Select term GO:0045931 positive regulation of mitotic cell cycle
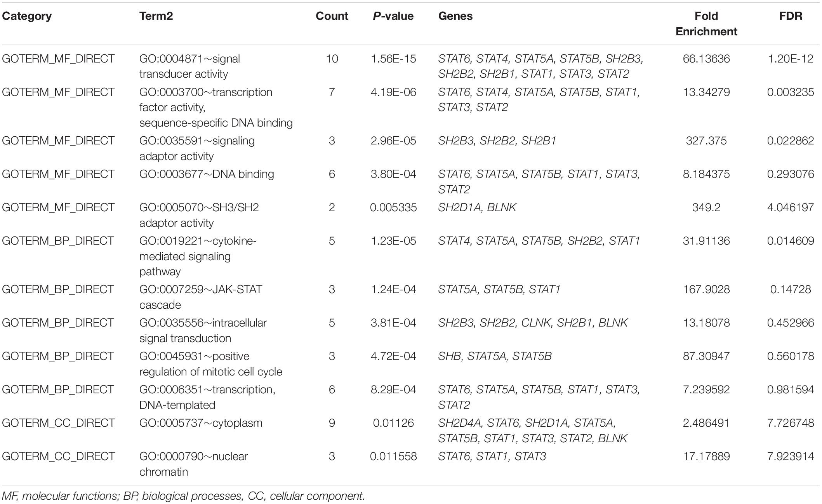This screenshot has height=504, width=822. (x=211, y=364)
